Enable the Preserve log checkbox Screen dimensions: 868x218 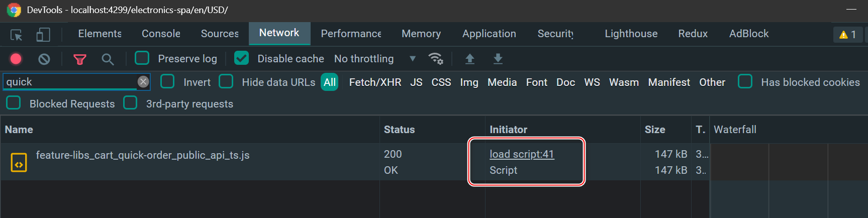click(x=142, y=58)
